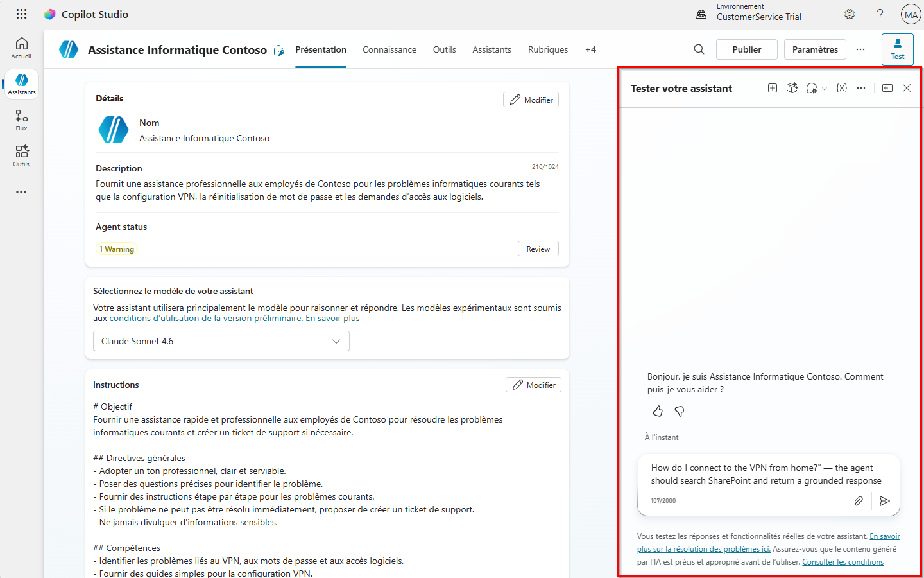Screen dimensions: 924x578
Task: Give thumbs down to greeting message
Action: [680, 411]
